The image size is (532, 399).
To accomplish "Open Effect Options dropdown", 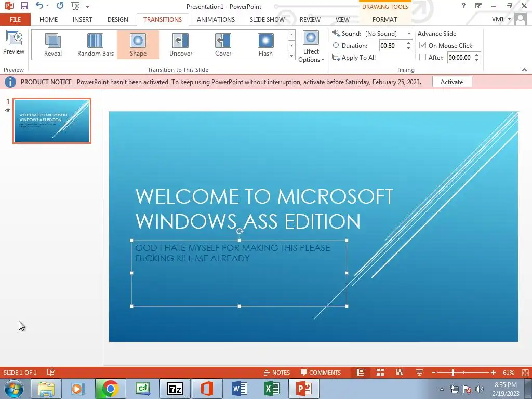I will pyautogui.click(x=311, y=47).
